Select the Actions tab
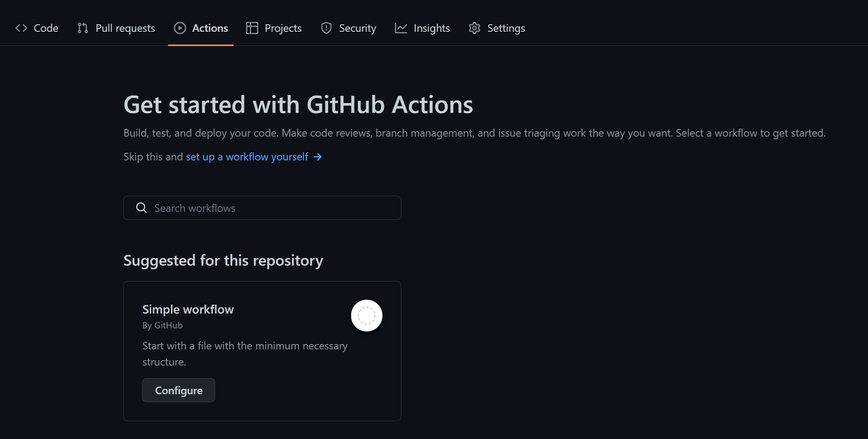This screenshot has width=868, height=439. click(x=201, y=28)
